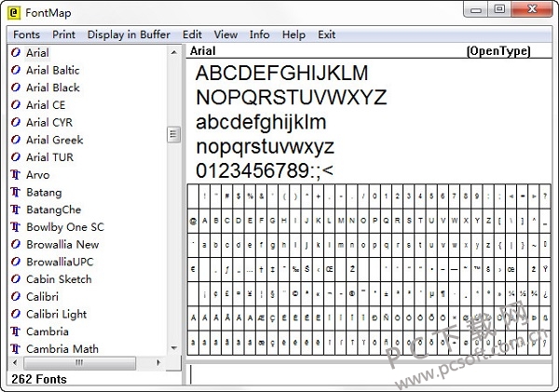Click the icon beside Arial CE
This screenshot has width=559, height=392.
pyautogui.click(x=16, y=105)
